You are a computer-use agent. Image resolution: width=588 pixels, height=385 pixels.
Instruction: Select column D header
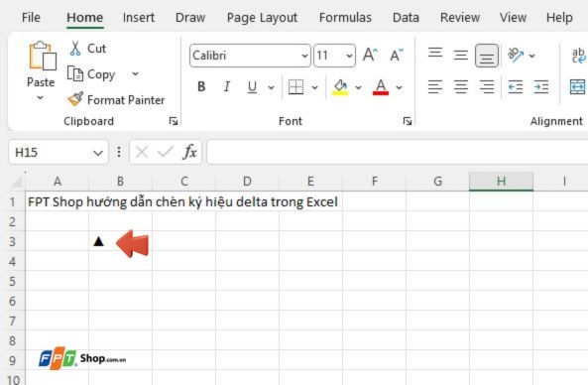(247, 182)
